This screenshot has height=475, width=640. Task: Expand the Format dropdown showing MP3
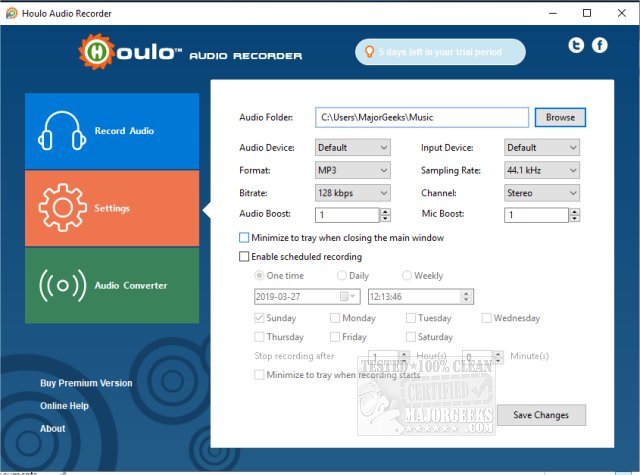pyautogui.click(x=353, y=170)
